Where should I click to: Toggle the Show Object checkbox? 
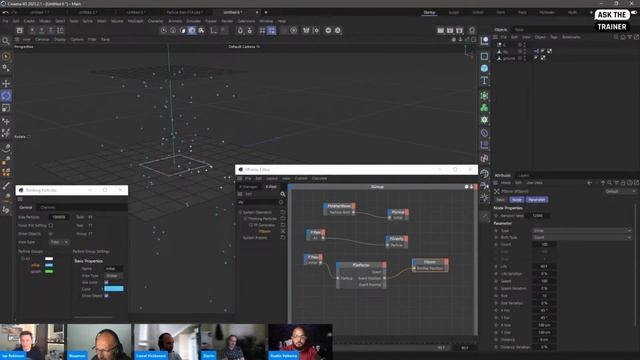(x=107, y=296)
